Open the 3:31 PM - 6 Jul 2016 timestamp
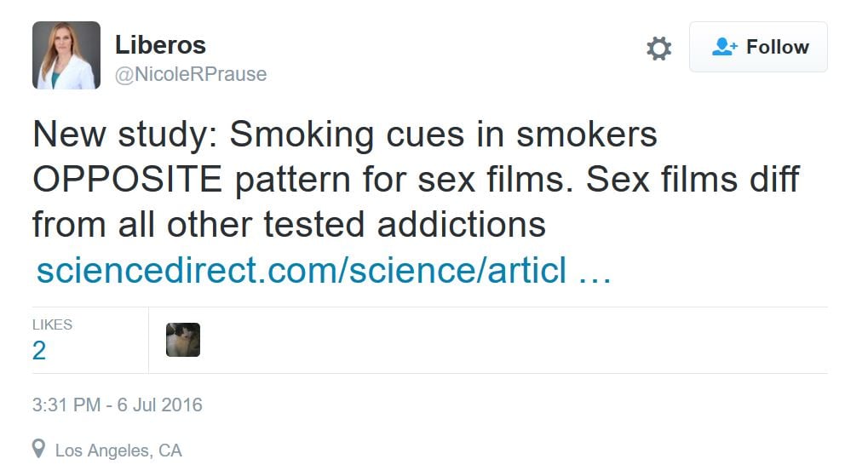The image size is (868, 465). (118, 405)
